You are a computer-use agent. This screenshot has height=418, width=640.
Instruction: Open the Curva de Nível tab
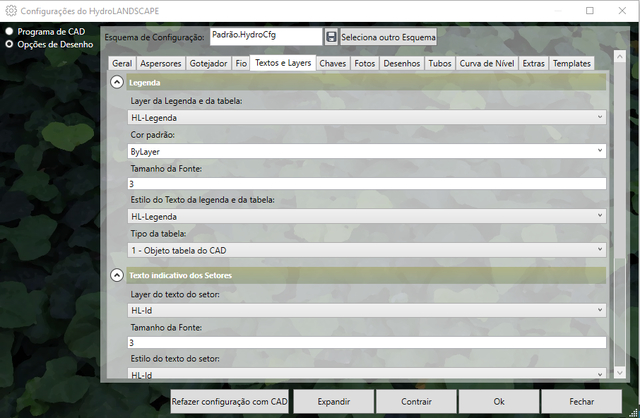487,63
